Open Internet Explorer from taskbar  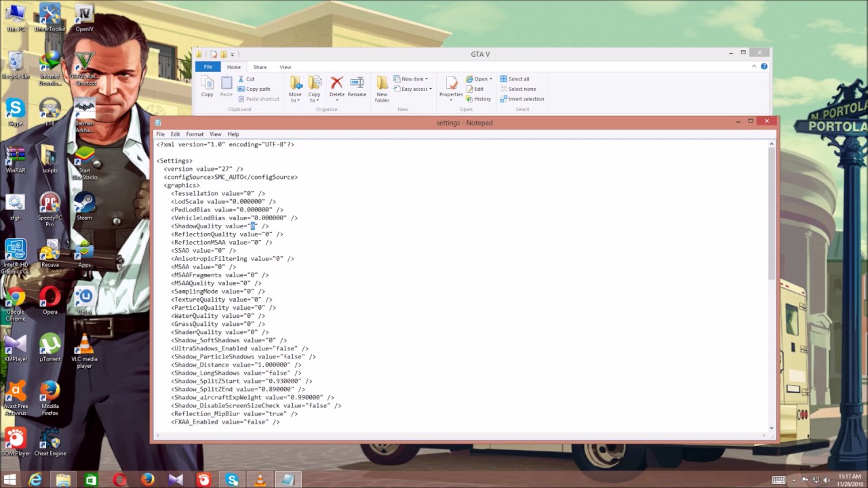pos(35,480)
